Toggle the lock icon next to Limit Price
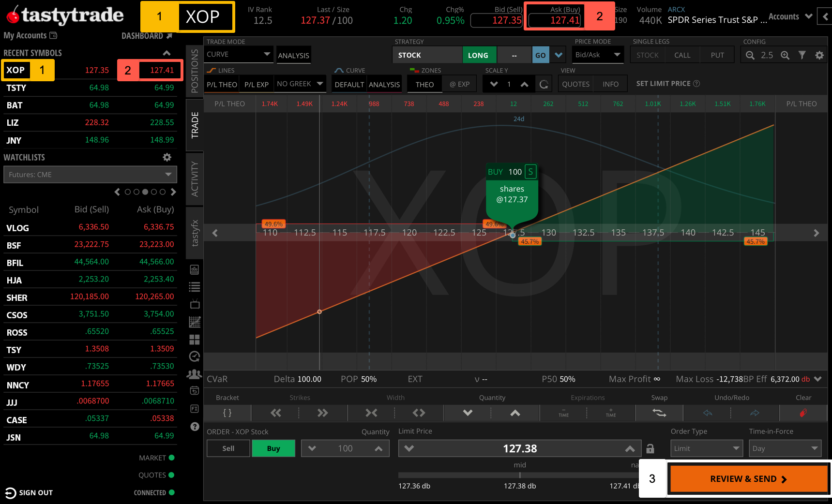Viewport: 832px width, 504px height. point(650,448)
